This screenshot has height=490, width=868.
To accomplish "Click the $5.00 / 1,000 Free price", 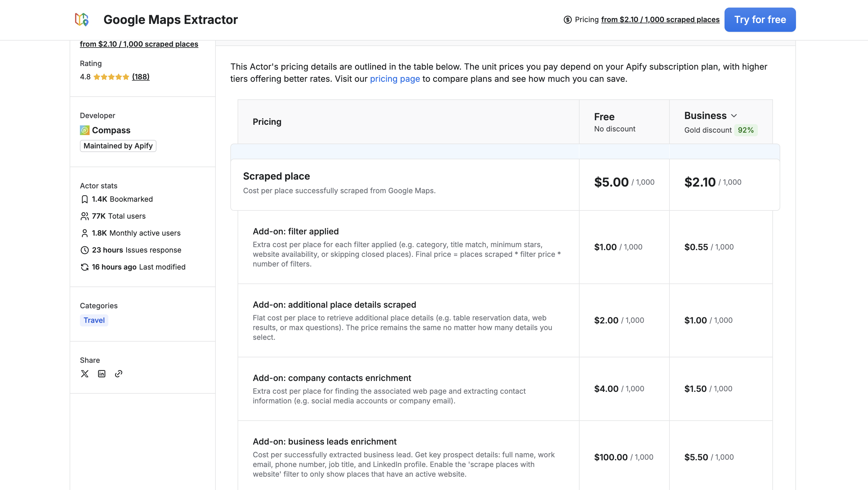I will click(624, 182).
